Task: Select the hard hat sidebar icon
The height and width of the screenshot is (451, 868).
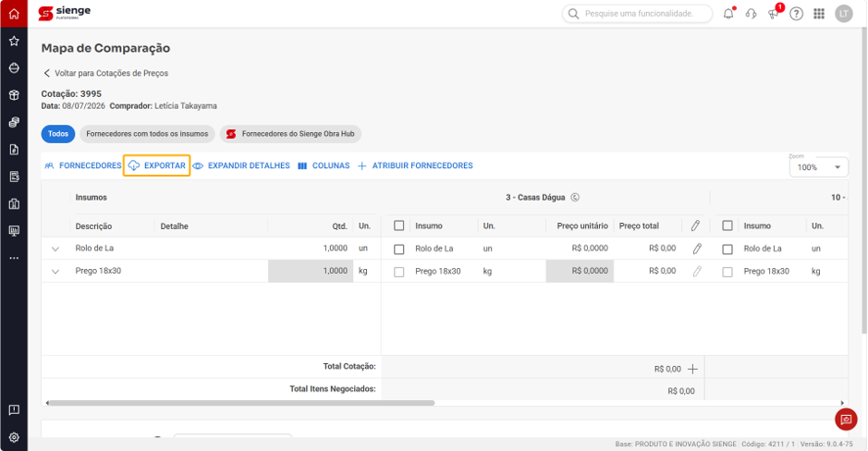Action: 14,68
